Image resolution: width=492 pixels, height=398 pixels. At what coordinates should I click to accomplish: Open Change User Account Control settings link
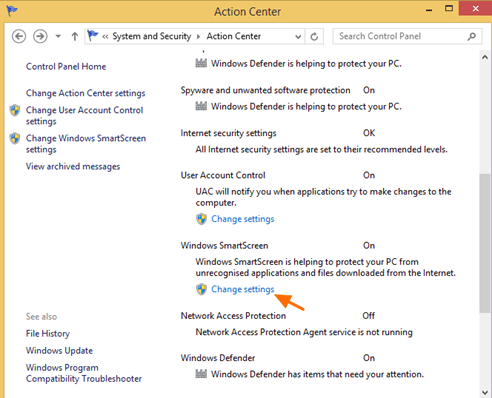(x=85, y=115)
